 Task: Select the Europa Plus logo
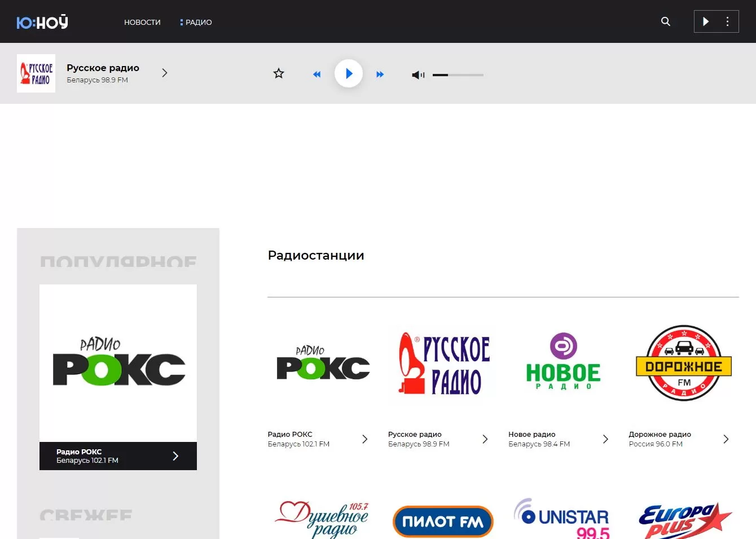click(685, 520)
